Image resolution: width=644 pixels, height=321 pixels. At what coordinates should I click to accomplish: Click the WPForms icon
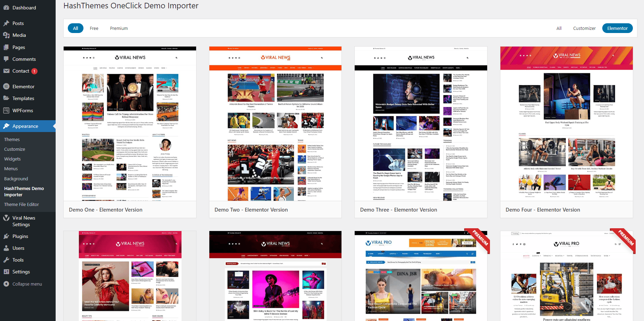point(6,110)
